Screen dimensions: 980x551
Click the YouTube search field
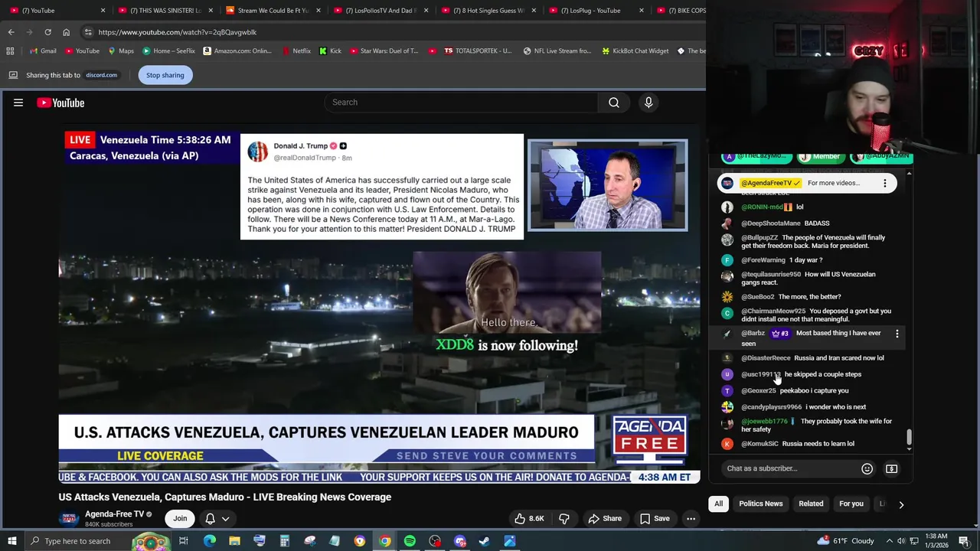pyautogui.click(x=461, y=103)
